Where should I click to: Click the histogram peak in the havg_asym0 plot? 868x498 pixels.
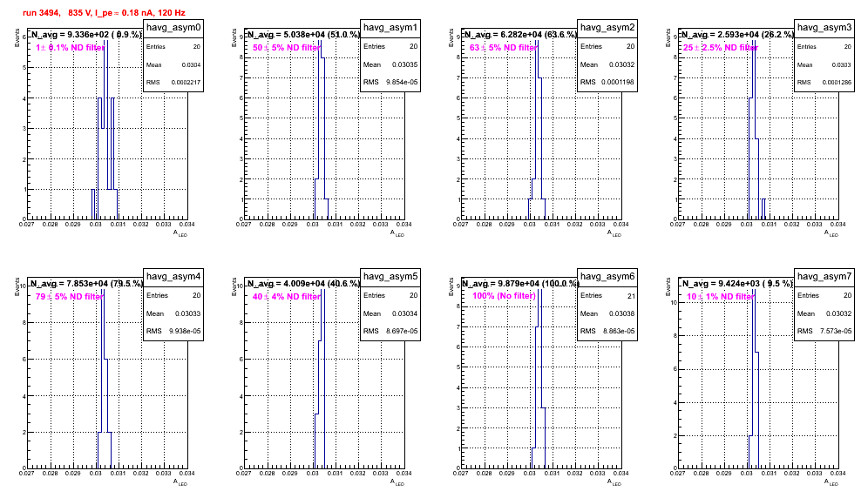point(106,40)
